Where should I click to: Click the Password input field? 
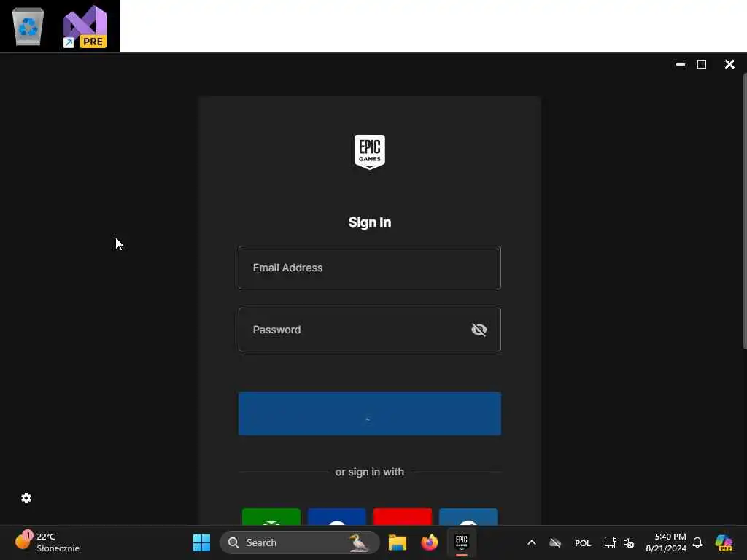(x=369, y=330)
